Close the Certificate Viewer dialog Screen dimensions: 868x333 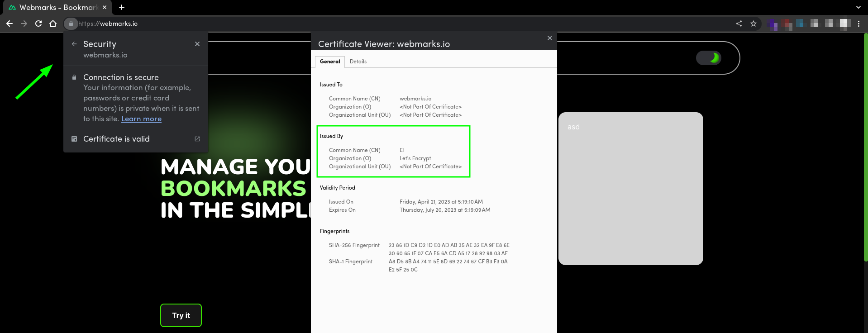tap(550, 38)
